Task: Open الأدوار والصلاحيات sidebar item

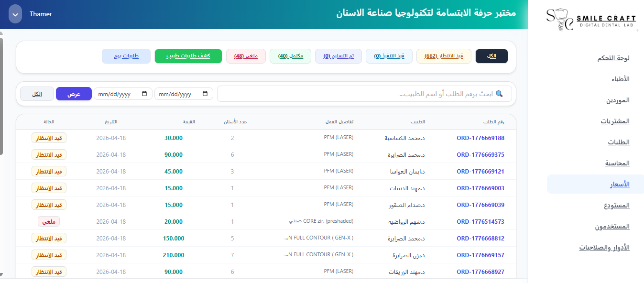Action: tap(604, 247)
